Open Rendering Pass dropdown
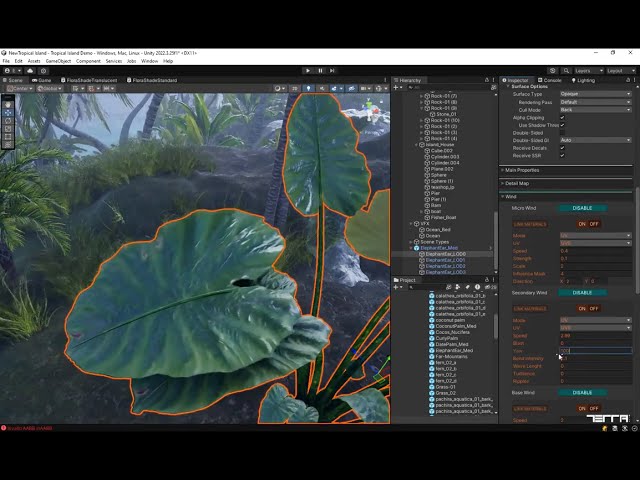640x480 pixels. click(596, 102)
